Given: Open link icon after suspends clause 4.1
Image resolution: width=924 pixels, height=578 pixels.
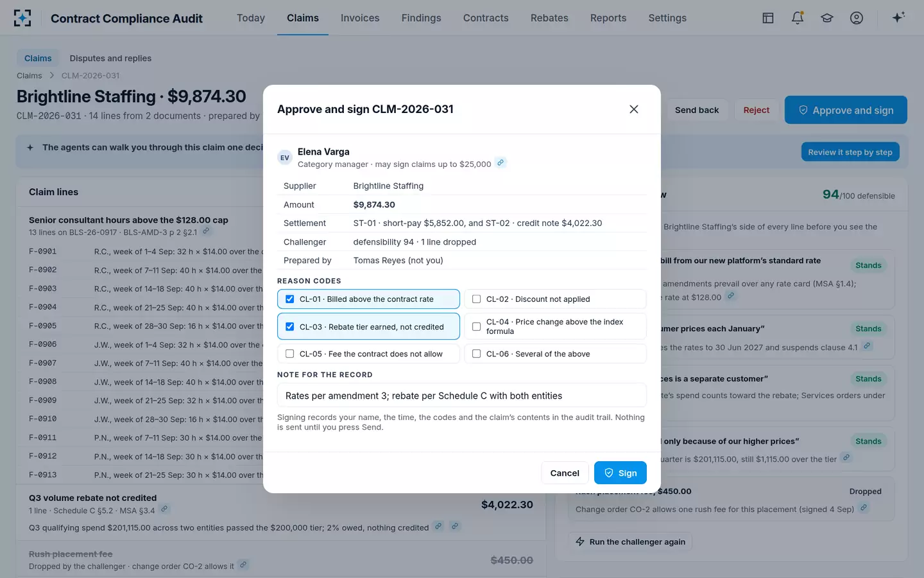Looking at the screenshot, I should click(867, 346).
